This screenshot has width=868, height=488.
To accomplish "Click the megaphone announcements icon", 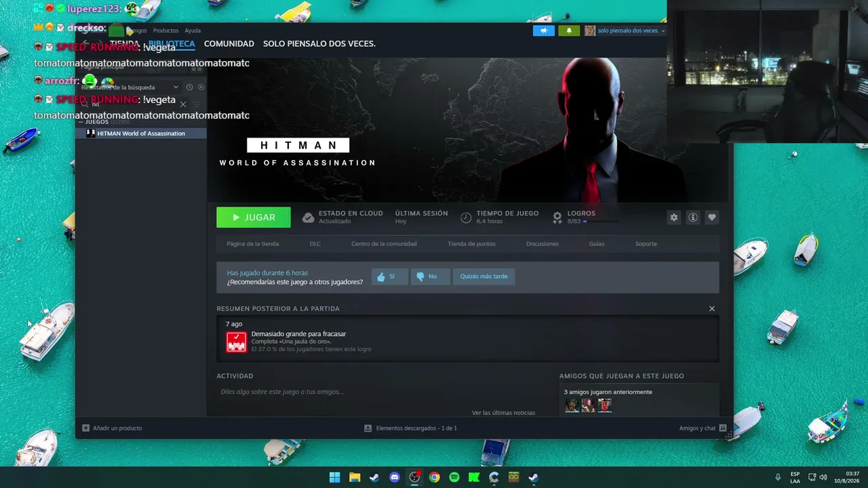I will (x=544, y=30).
